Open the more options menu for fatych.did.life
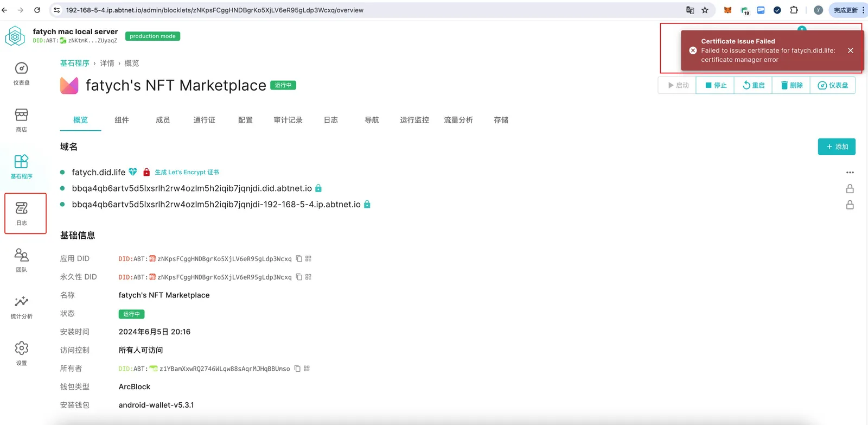This screenshot has height=425, width=868. click(x=850, y=173)
